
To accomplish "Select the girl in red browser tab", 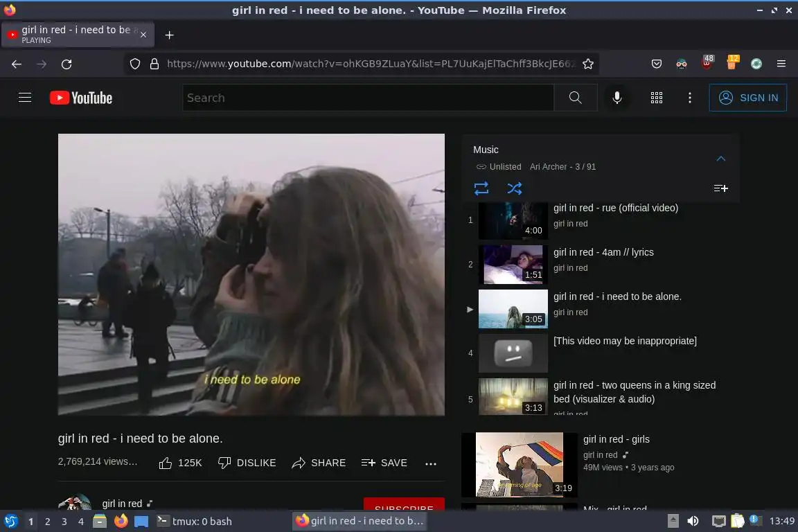I will (78, 35).
